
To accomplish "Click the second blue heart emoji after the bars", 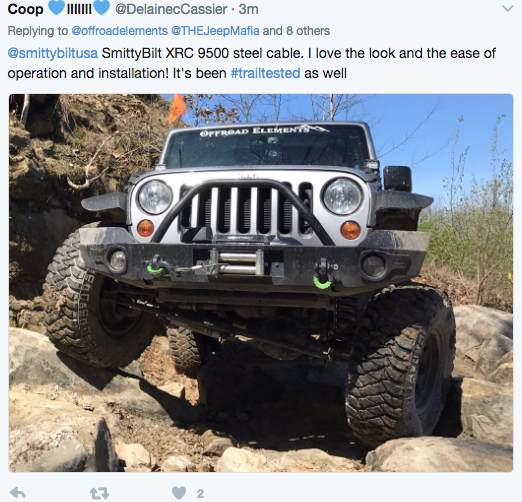I will pos(102,7).
